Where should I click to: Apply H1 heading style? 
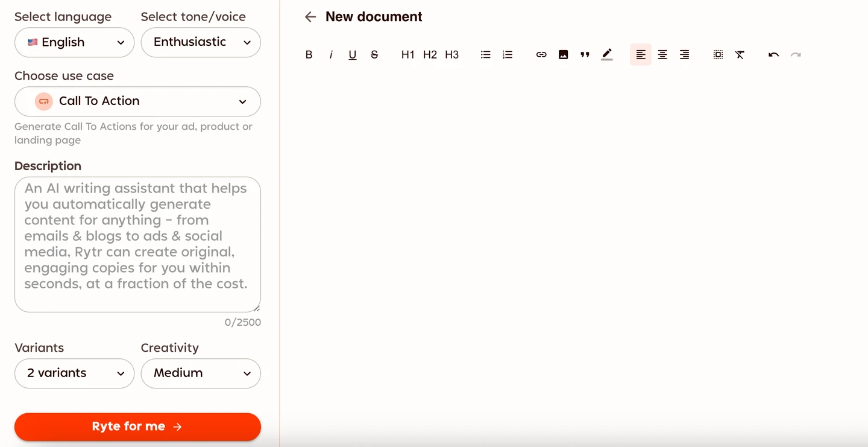pos(407,55)
